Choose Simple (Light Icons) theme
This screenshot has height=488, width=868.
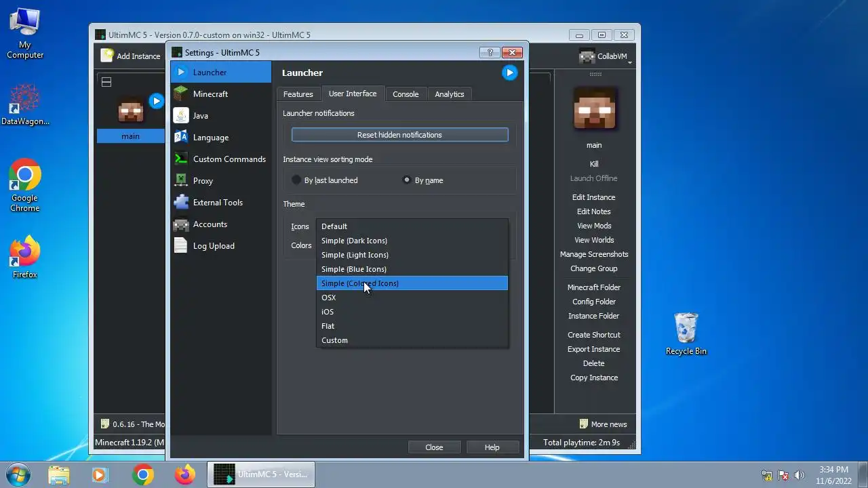[x=412, y=255]
